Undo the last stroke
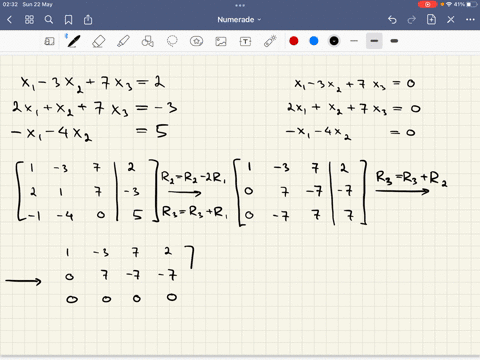This screenshot has width=480, height=360. click(x=392, y=20)
